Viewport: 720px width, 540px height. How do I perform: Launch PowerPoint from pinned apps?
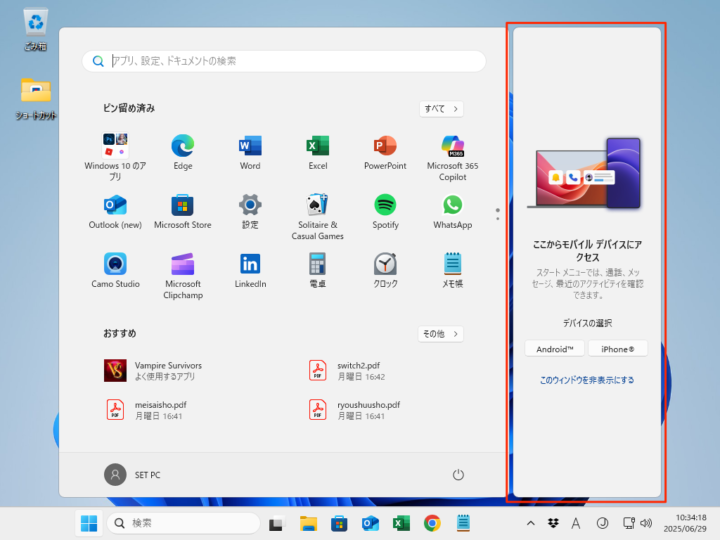385,152
